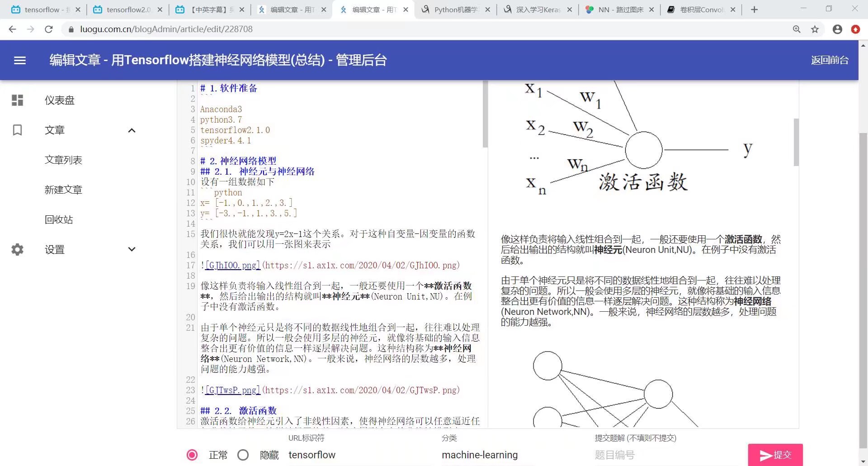Click the 激活函数 neuron diagram in the preview
This screenshot has width=868, height=466.
[640, 138]
